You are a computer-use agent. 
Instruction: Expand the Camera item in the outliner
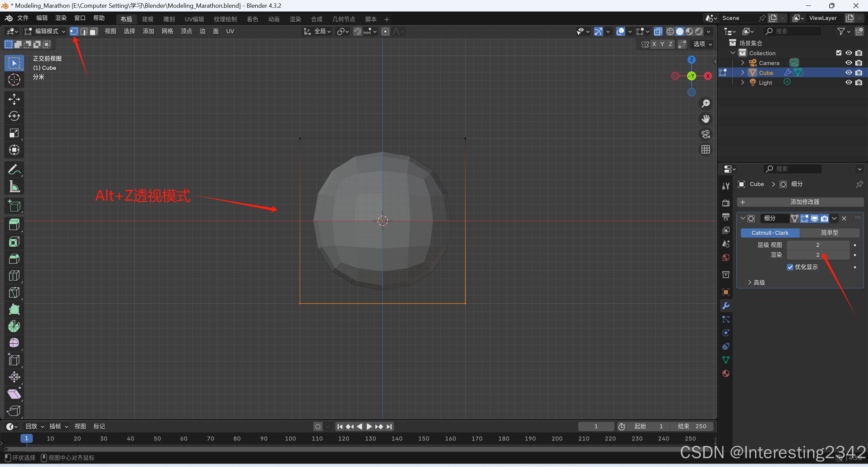pos(742,63)
